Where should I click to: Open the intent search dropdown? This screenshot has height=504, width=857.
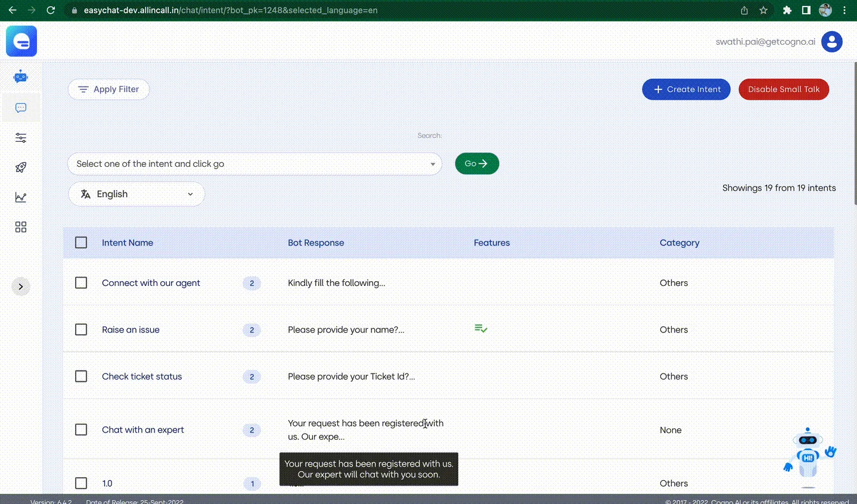pos(254,164)
